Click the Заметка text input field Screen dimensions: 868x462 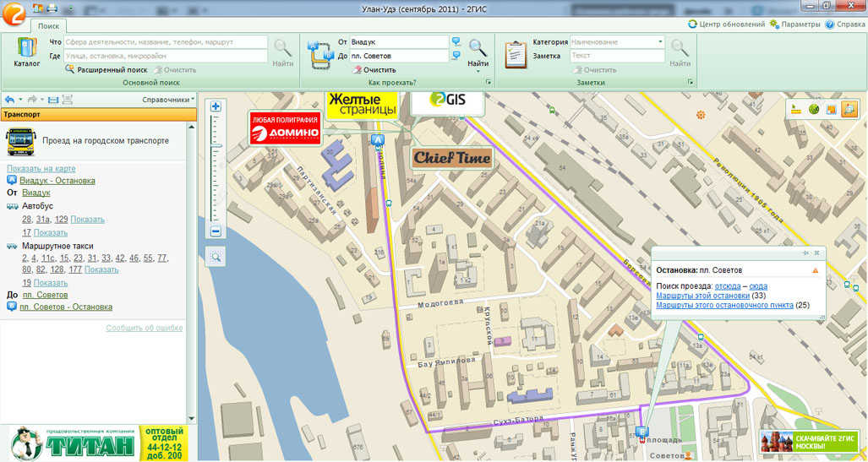coord(617,56)
